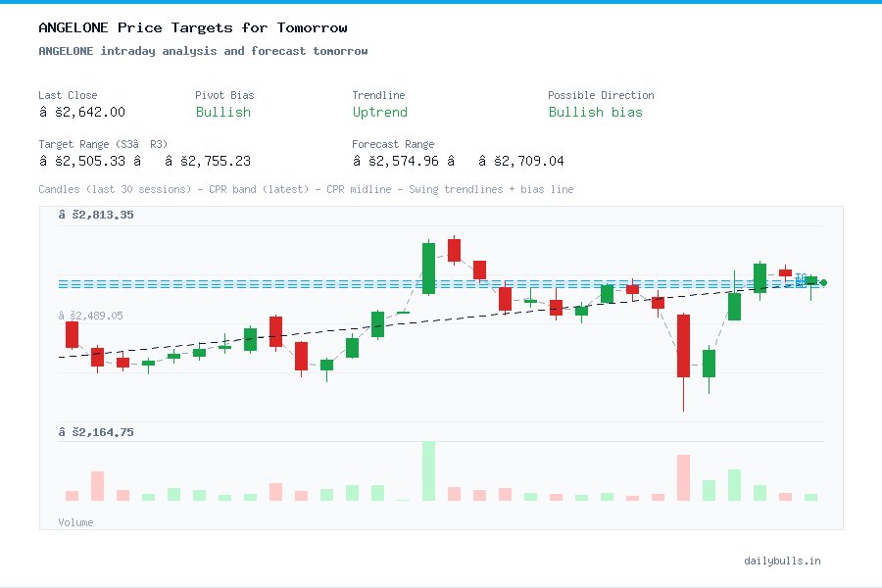This screenshot has height=588, width=882.
Task: Toggle the Bullish pivot bias indicator
Action: [222, 112]
